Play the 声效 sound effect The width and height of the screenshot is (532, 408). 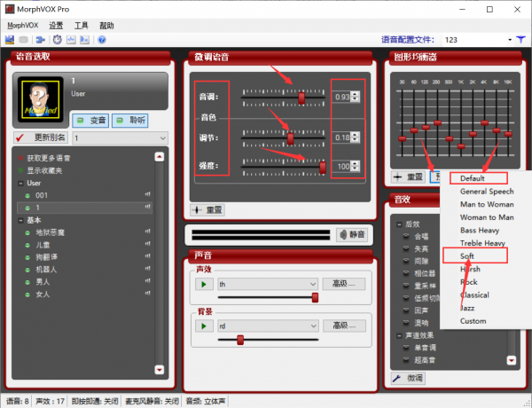pos(204,284)
